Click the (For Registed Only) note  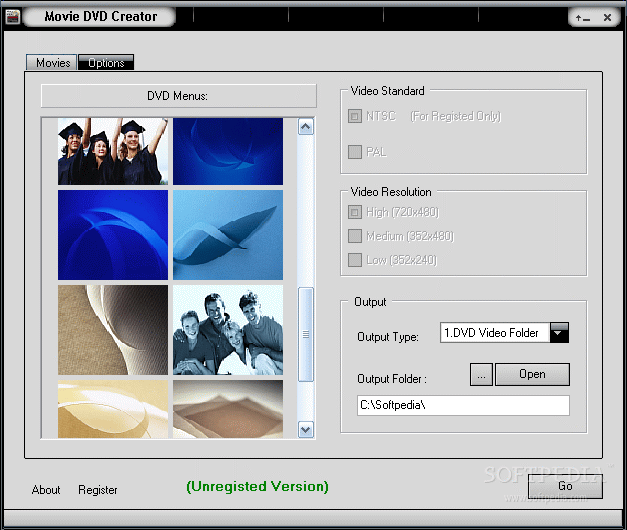(456, 116)
